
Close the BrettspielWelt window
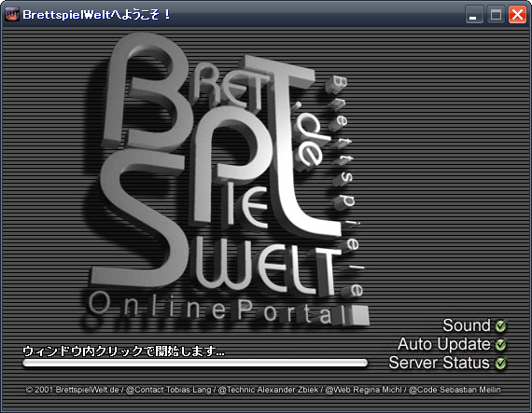pyautogui.click(x=517, y=15)
